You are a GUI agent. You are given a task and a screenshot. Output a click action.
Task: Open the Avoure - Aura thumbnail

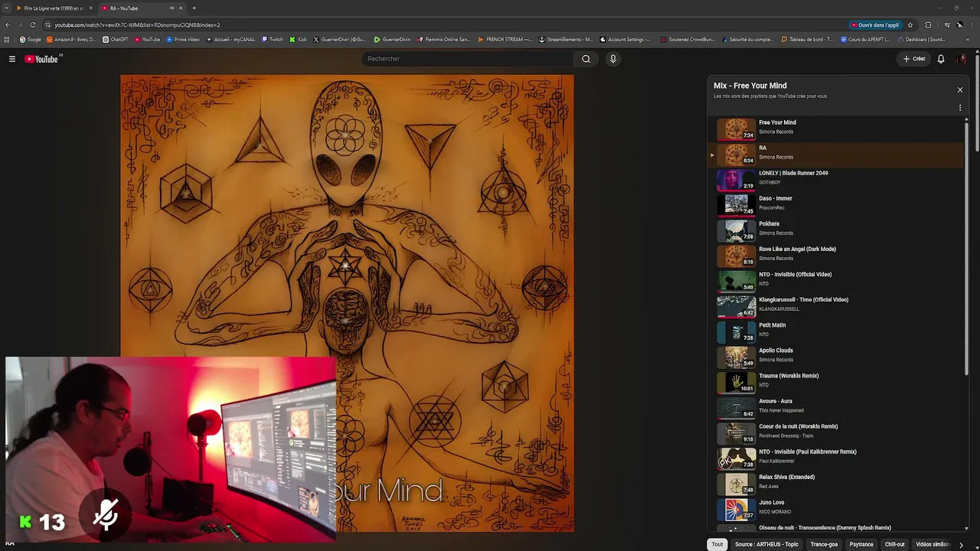click(736, 407)
